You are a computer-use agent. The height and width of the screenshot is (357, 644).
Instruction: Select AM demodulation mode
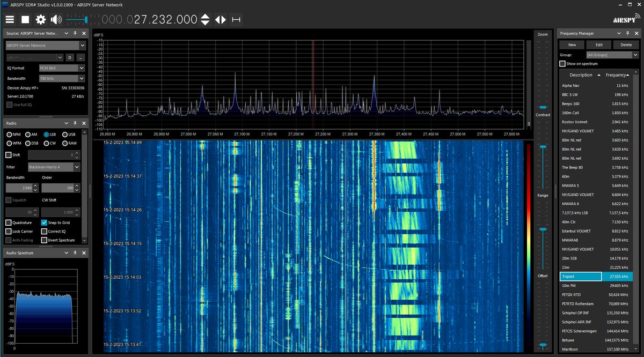coord(27,134)
